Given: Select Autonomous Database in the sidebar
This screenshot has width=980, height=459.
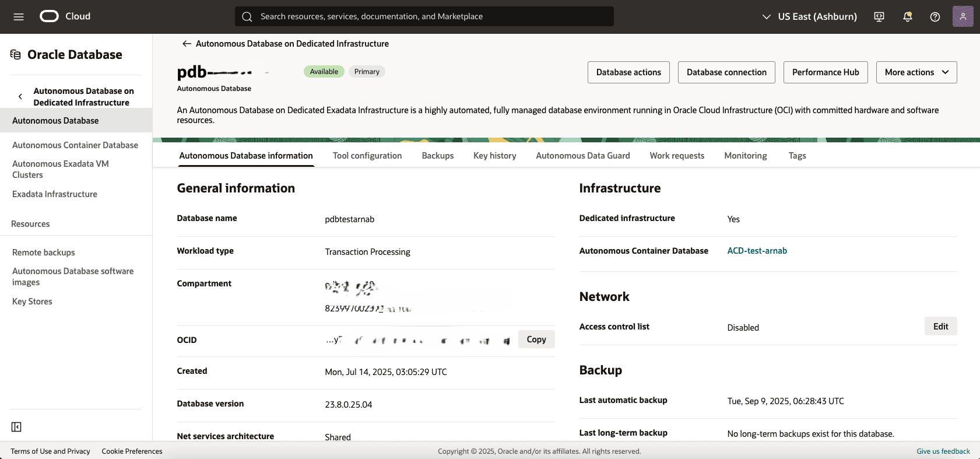Looking at the screenshot, I should (76, 121).
